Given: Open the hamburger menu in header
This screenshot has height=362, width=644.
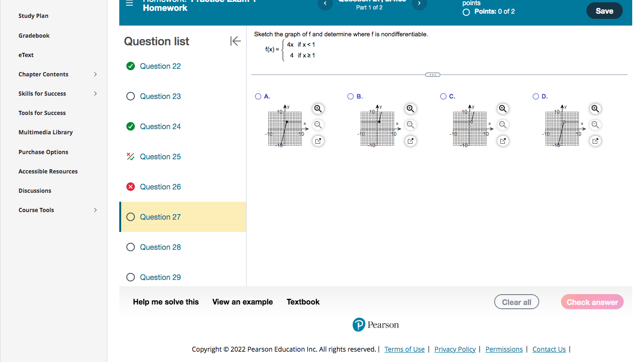Looking at the screenshot, I should pyautogui.click(x=130, y=3).
